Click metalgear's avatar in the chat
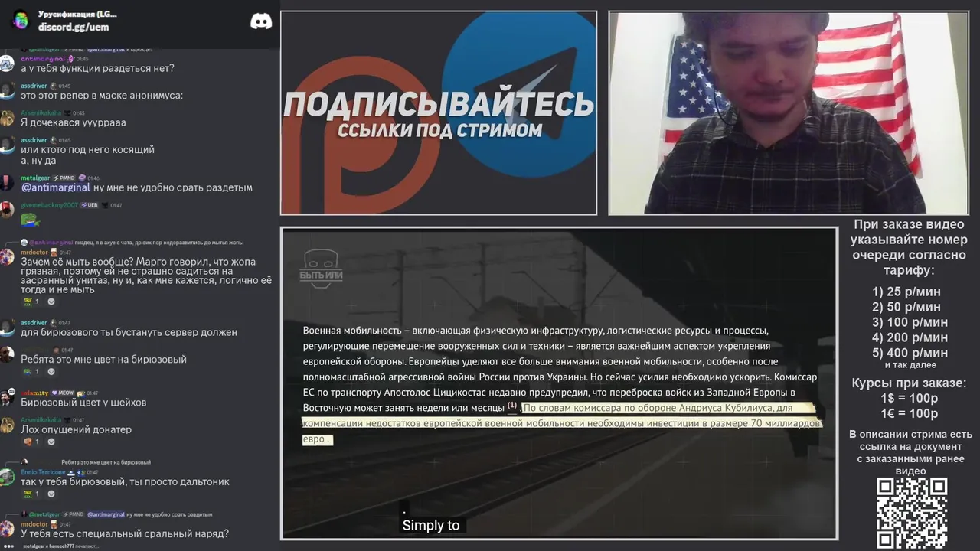The width and height of the screenshot is (980, 551). tap(7, 183)
